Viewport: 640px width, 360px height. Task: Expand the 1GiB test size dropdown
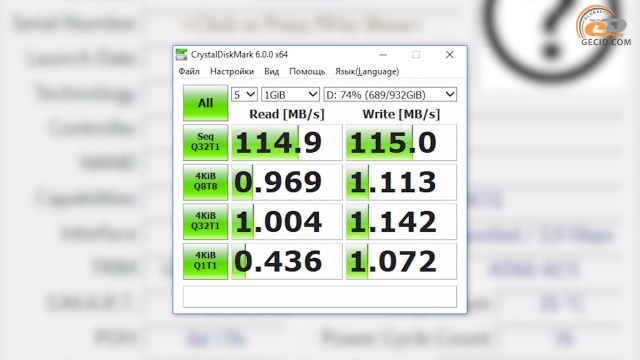click(x=290, y=95)
